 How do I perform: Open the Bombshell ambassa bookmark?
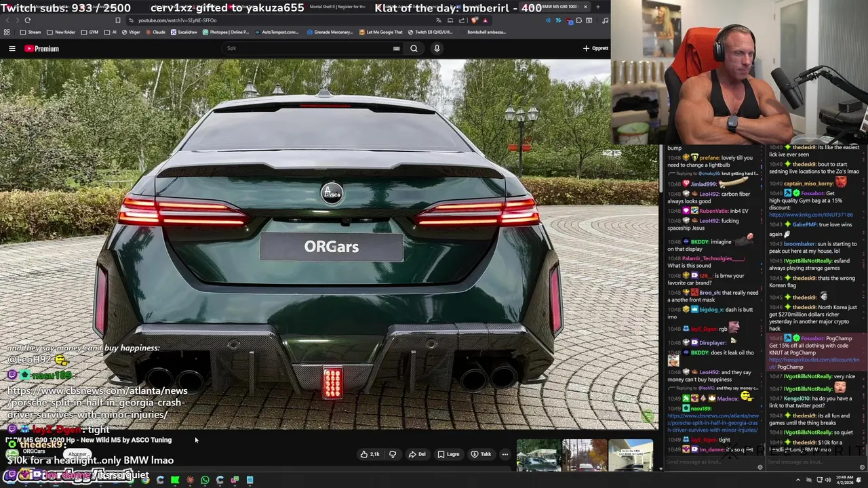tap(486, 32)
